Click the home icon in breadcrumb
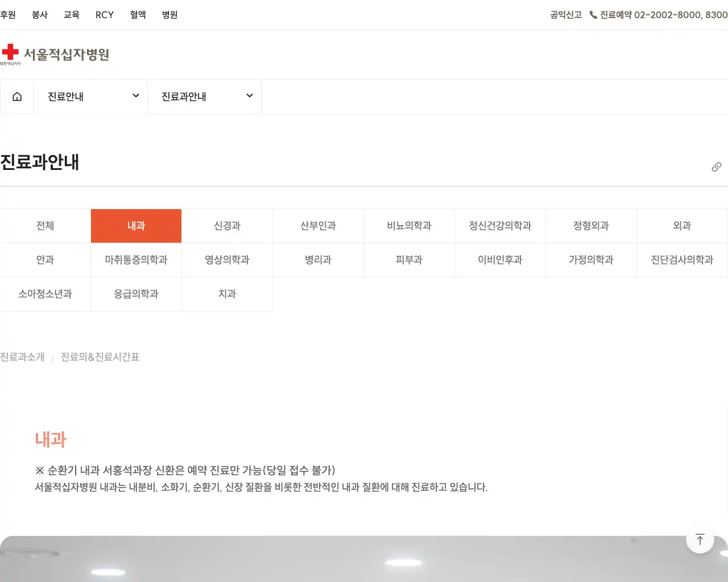This screenshot has width=728, height=582. pyautogui.click(x=17, y=96)
